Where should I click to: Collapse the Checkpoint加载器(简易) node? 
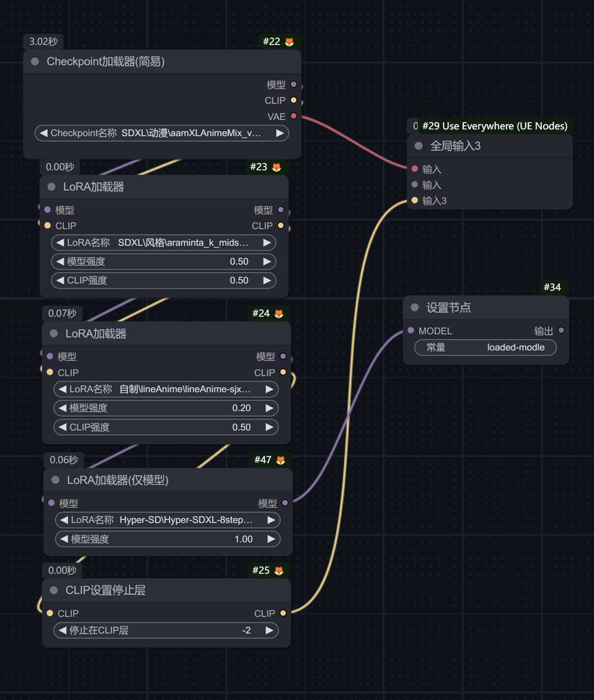click(x=35, y=62)
